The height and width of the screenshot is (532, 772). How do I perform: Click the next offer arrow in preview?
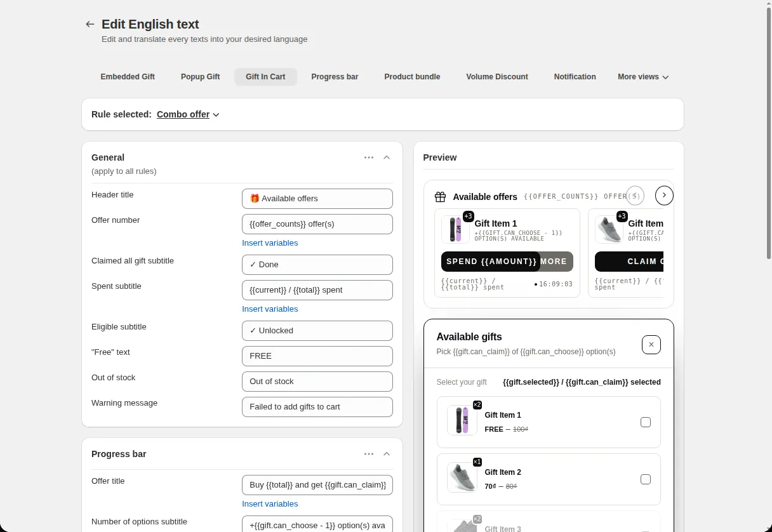(x=664, y=196)
